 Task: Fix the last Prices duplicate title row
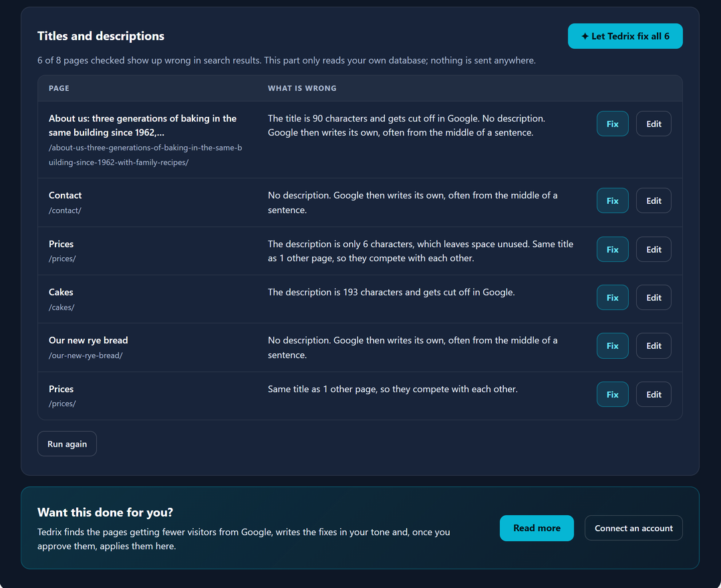612,394
